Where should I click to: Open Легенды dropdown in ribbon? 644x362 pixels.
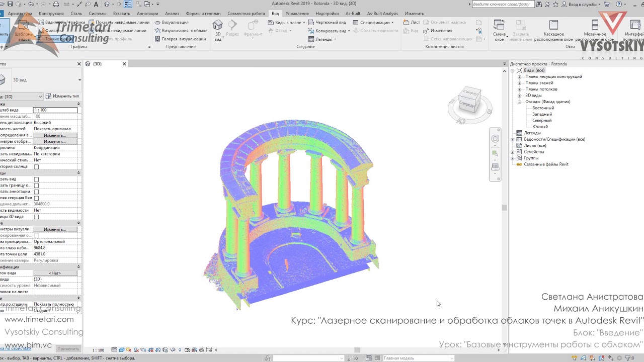point(323,39)
